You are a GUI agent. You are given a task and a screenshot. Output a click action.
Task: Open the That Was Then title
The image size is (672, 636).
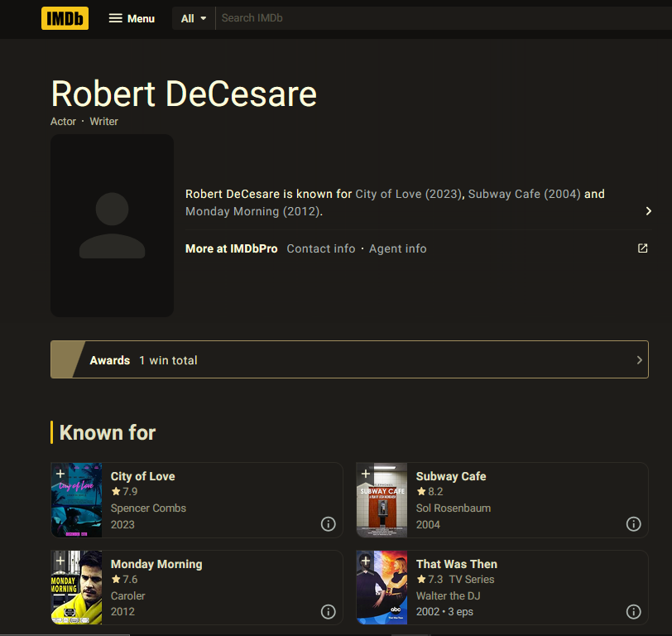(457, 564)
